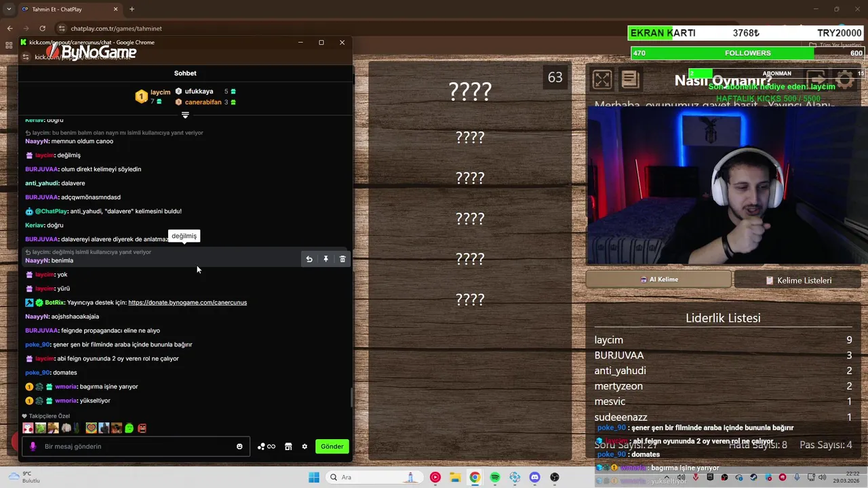
Task: Open OBS Studio from the taskbar
Action: 555,477
